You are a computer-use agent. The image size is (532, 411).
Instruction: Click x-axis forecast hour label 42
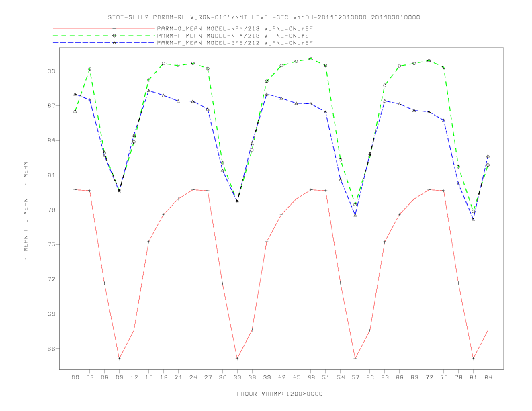click(281, 377)
